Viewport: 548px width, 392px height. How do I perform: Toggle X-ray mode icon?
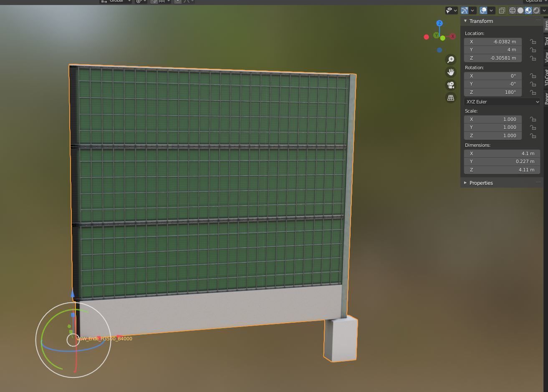(502, 10)
